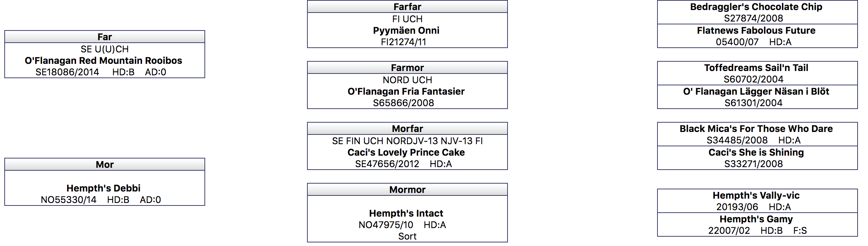The image size is (868, 246).
Task: Open Flatnews Fabolous Future entry
Action: tap(756, 30)
